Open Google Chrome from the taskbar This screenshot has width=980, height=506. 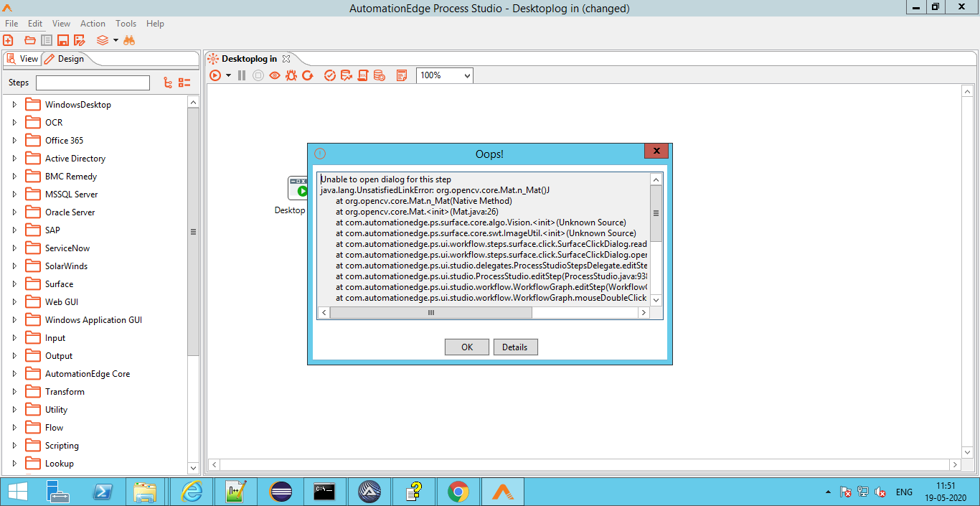(458, 492)
